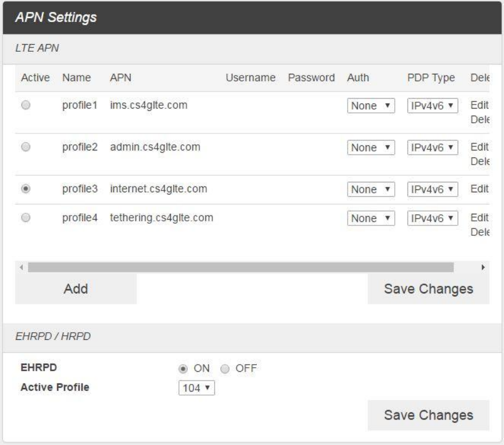The image size is (504, 445).
Task: Turn EHRPD OFF radio button
Action: pyautogui.click(x=224, y=368)
